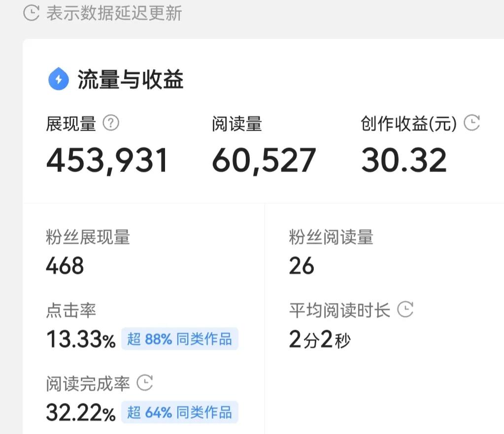Select the average read time 2分2秒
This screenshot has height=434, width=504.
[319, 340]
